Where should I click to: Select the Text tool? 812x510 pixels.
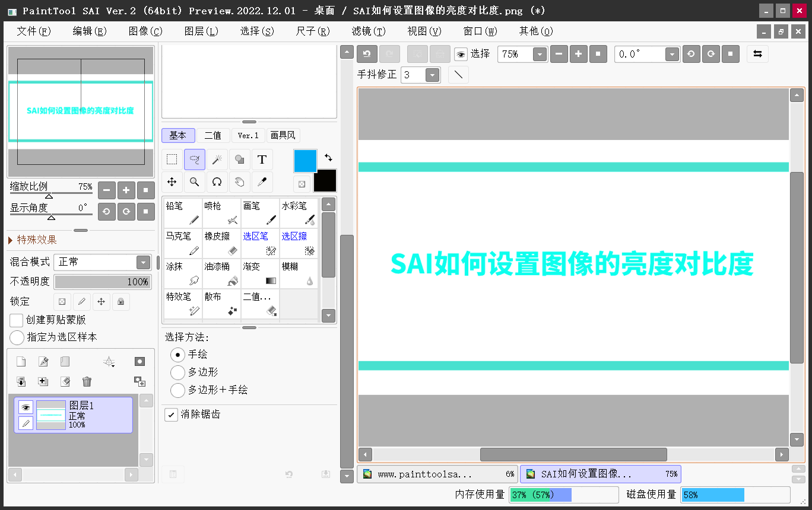click(x=262, y=160)
